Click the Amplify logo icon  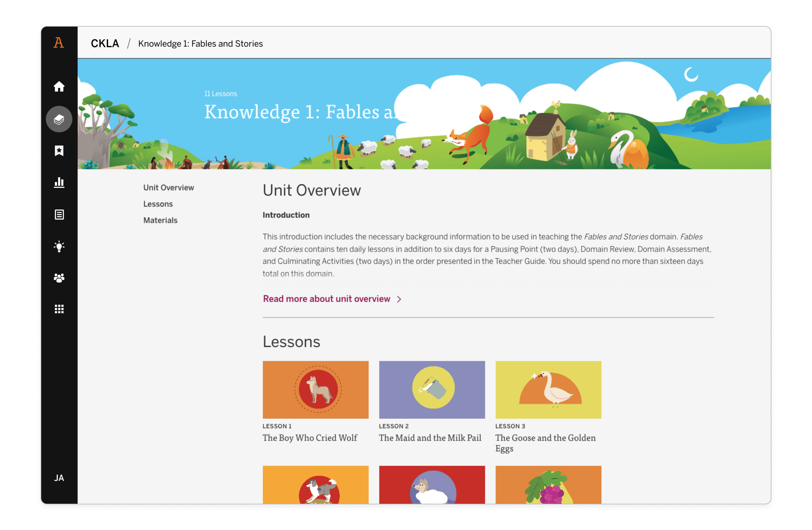pyautogui.click(x=59, y=43)
